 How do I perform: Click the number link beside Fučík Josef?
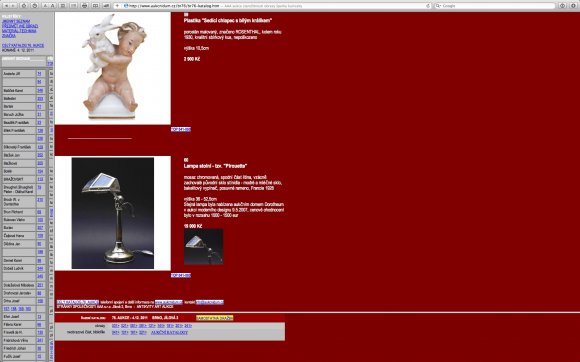click(x=39, y=356)
